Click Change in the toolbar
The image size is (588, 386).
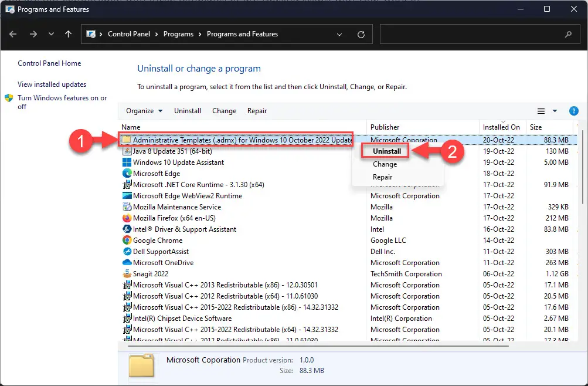(x=225, y=111)
